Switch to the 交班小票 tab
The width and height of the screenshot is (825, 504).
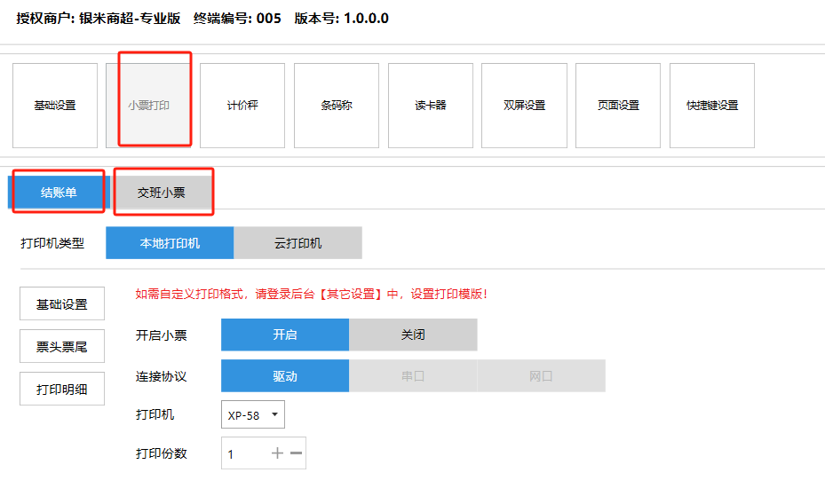click(162, 193)
